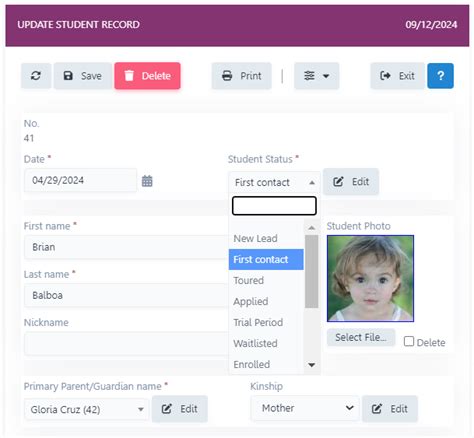Collapse the Student Status First contact dropdown

coord(274,182)
